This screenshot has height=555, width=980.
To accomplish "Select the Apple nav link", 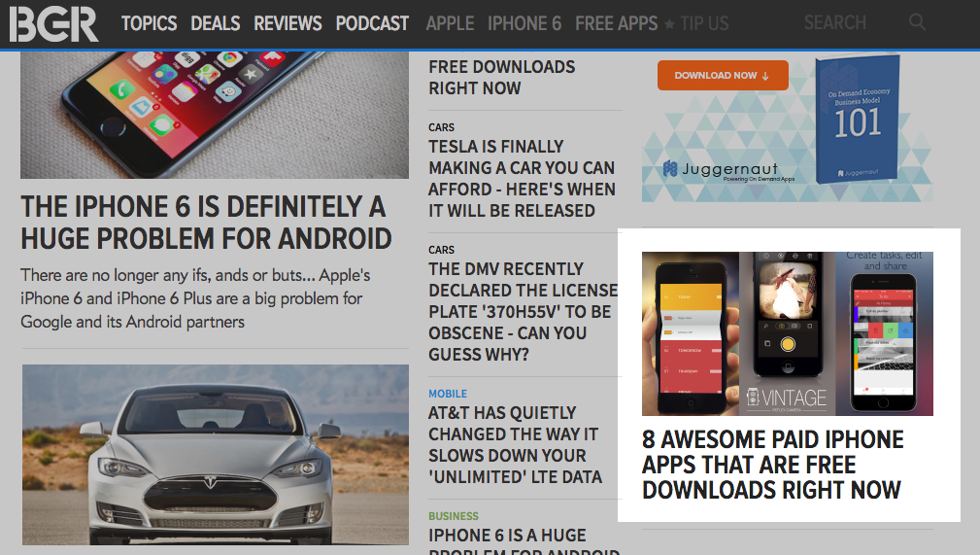I will 450,23.
